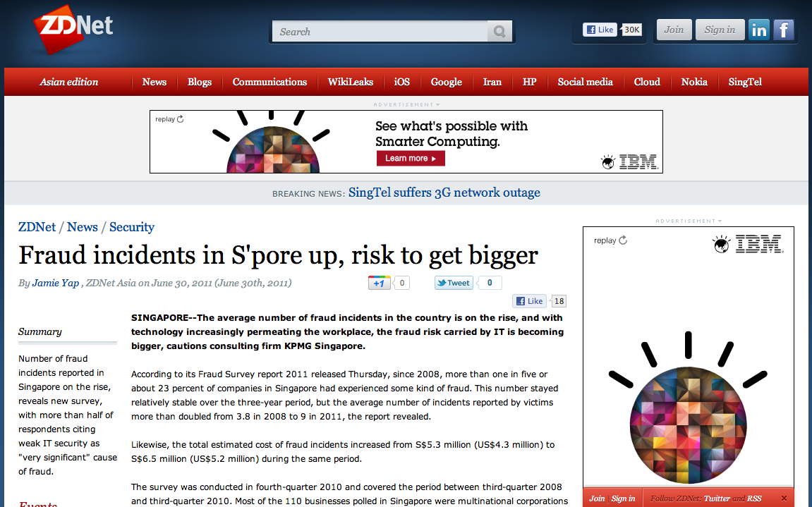Open the Communications menu item

click(x=269, y=82)
